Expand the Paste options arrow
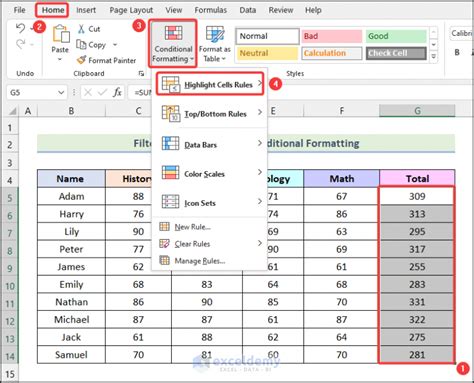This screenshot has width=474, height=383. pyautogui.click(x=60, y=60)
